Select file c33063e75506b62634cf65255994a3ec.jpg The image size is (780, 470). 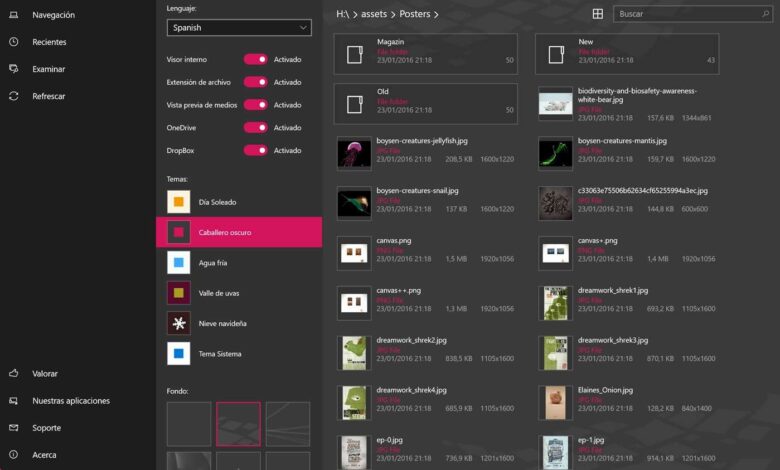(643, 190)
